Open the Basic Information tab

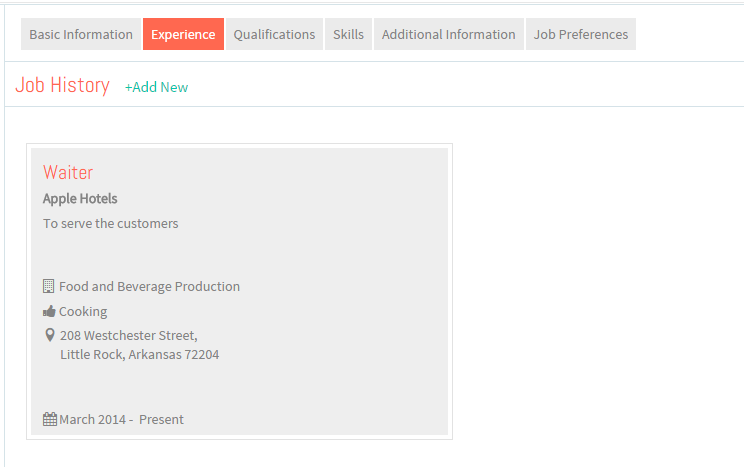click(81, 34)
